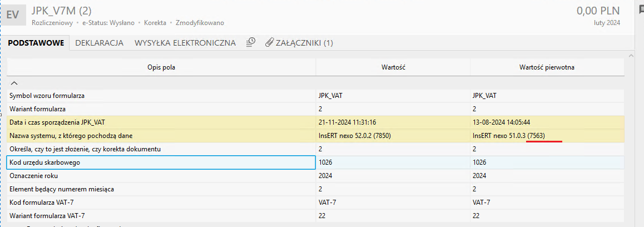Click the paperclip attachments icon
This screenshot has width=644, height=227.
click(269, 43)
